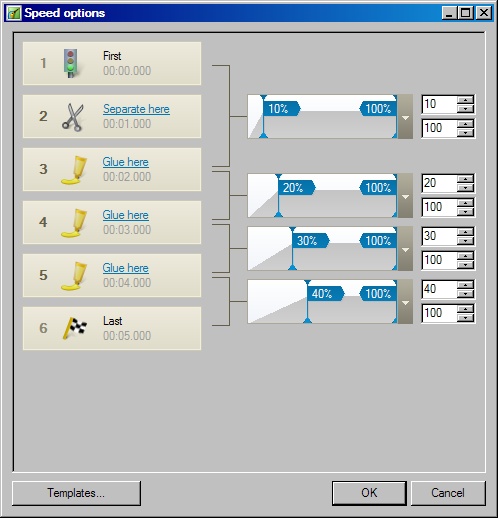The width and height of the screenshot is (498, 518).
Task: Click the Speed options title bar icon
Action: click(x=14, y=13)
